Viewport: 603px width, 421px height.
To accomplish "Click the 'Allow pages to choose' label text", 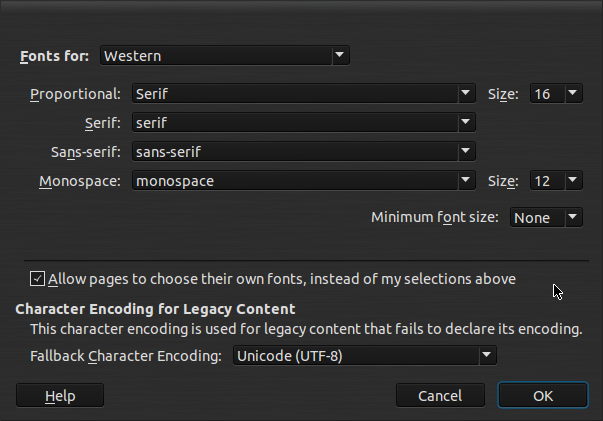I will (x=282, y=279).
